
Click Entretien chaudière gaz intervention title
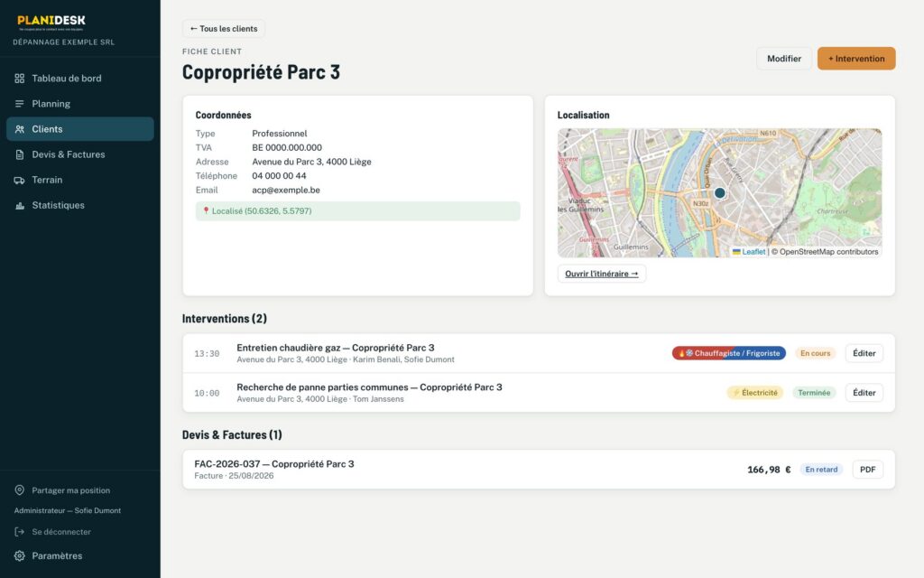pyautogui.click(x=336, y=348)
